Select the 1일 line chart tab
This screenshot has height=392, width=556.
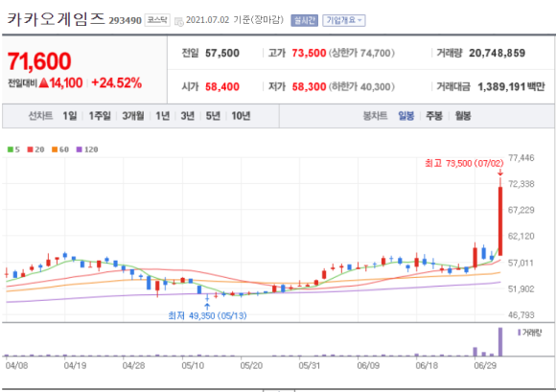(x=69, y=116)
